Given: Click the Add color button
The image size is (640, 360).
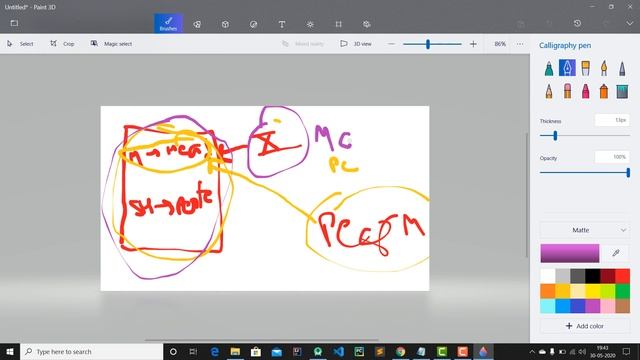Looking at the screenshot, I should (x=584, y=326).
